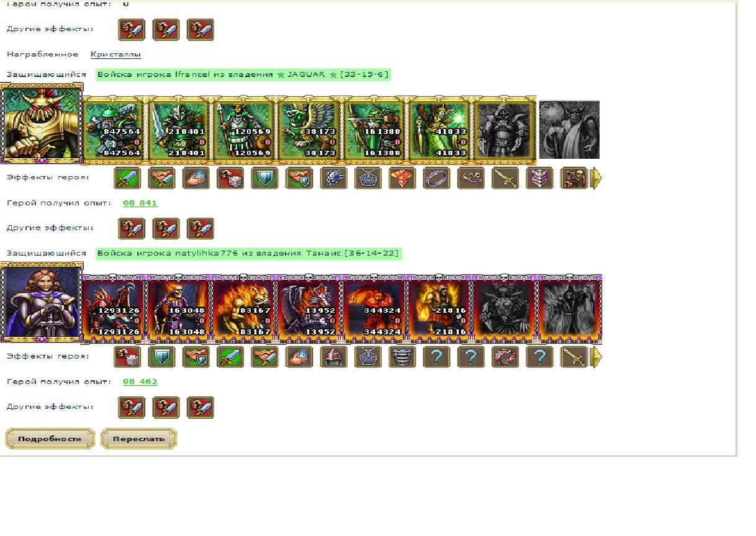Click the red-white twisted ring artifact icon
The height and width of the screenshot is (536, 756).
pyautogui.click(x=505, y=357)
